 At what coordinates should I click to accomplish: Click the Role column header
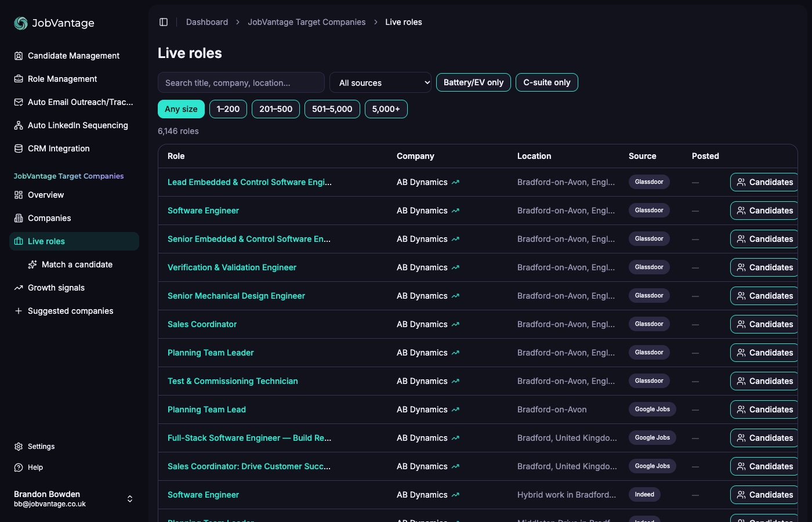click(176, 156)
